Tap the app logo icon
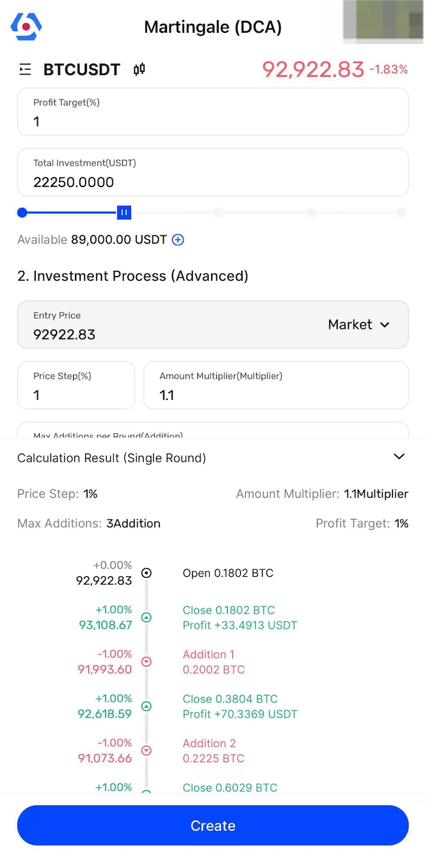Screen dimensions: 426x868 (26, 26)
